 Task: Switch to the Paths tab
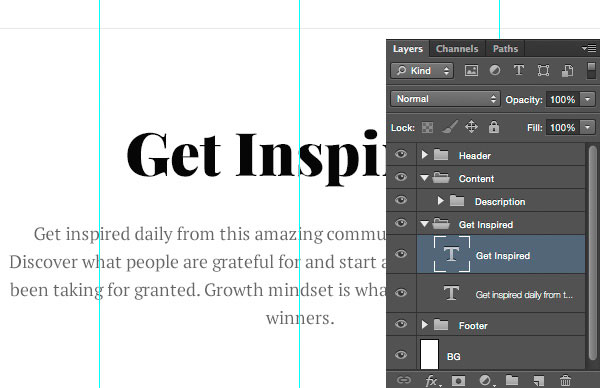click(x=505, y=49)
